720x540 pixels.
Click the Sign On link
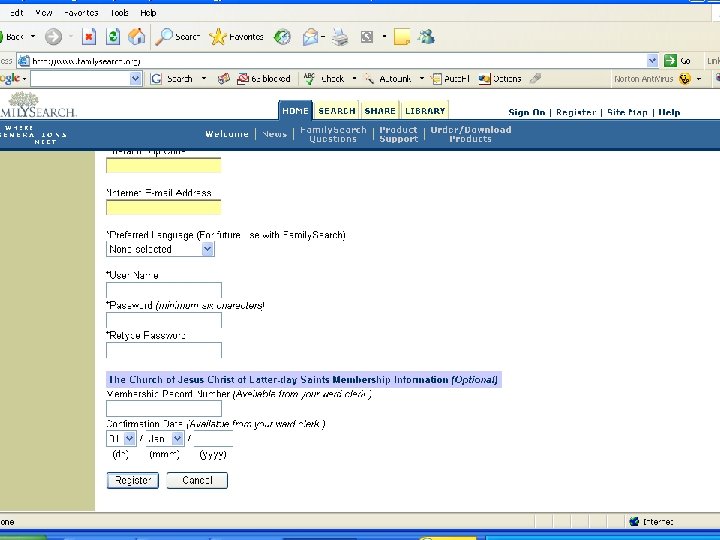527,112
